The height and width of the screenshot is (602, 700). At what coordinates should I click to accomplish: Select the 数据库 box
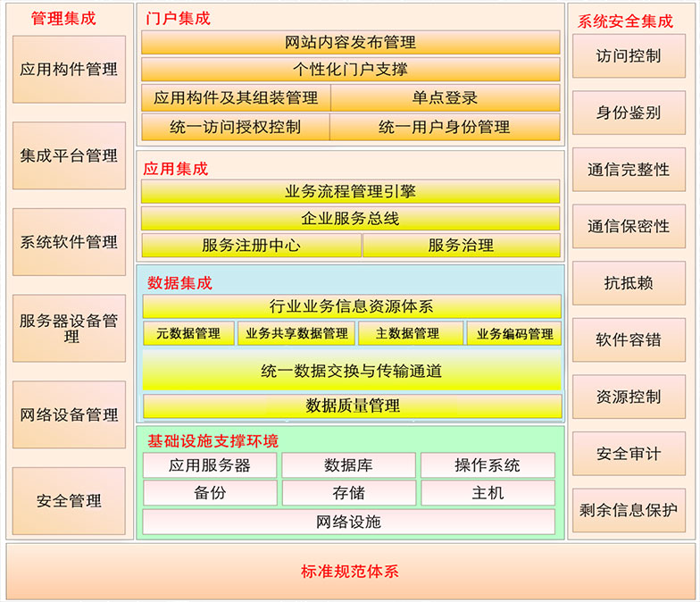pos(348,465)
